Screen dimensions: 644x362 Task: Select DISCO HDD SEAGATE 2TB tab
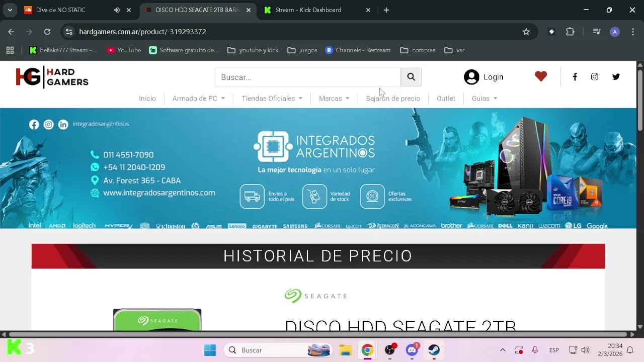(x=197, y=10)
